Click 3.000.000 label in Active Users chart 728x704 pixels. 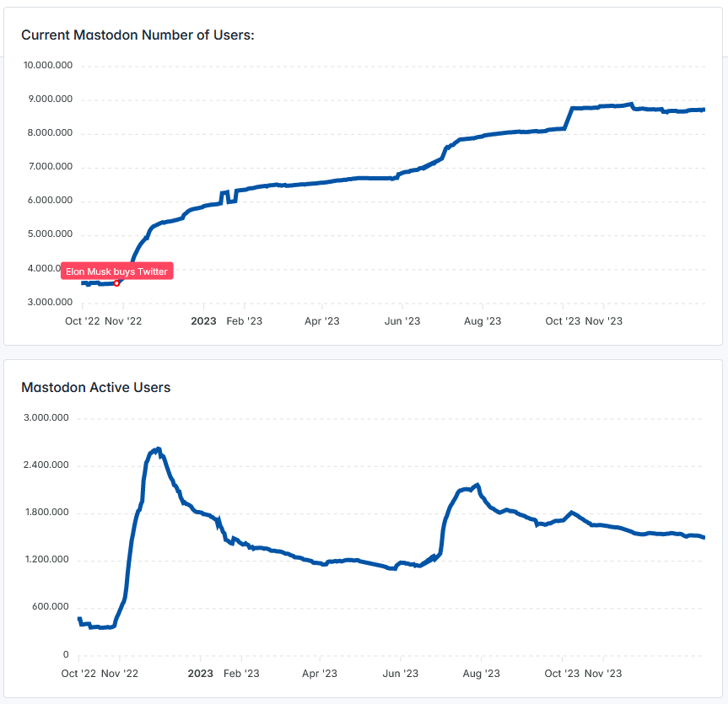pos(46,417)
